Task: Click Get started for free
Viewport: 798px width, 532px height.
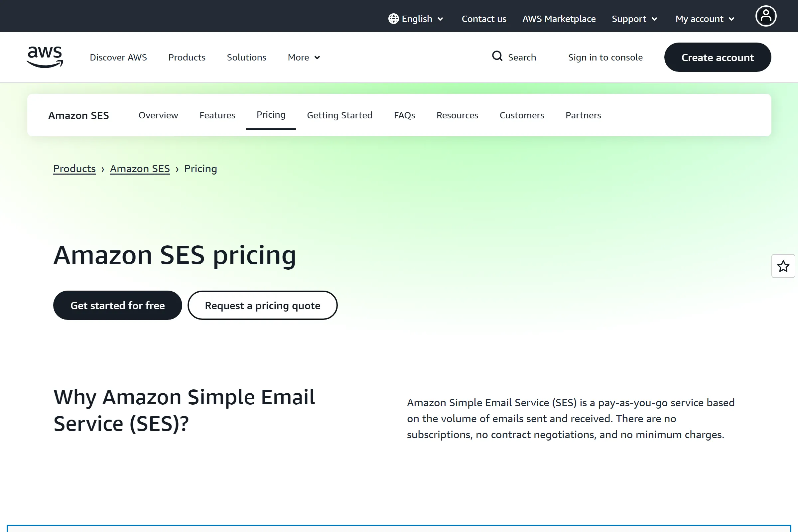Action: click(x=117, y=305)
